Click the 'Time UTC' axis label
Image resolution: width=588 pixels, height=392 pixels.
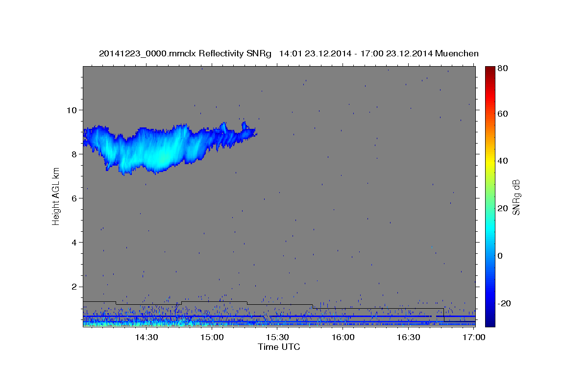pos(279,347)
